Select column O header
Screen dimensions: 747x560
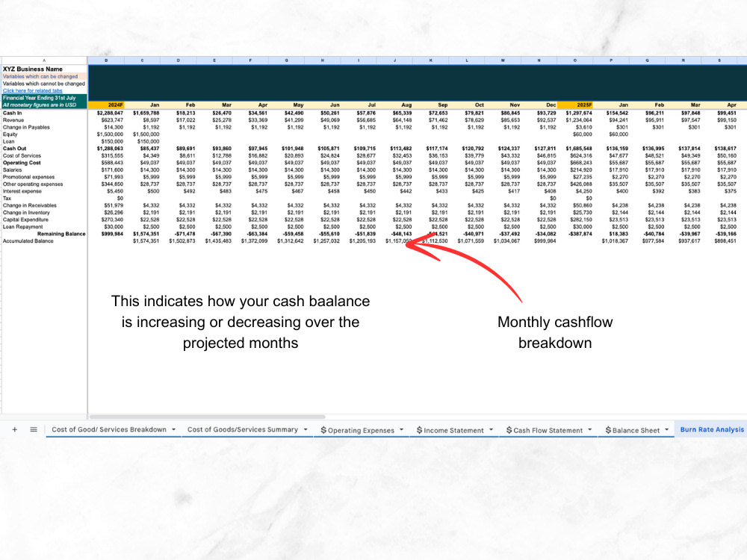pyautogui.click(x=575, y=60)
